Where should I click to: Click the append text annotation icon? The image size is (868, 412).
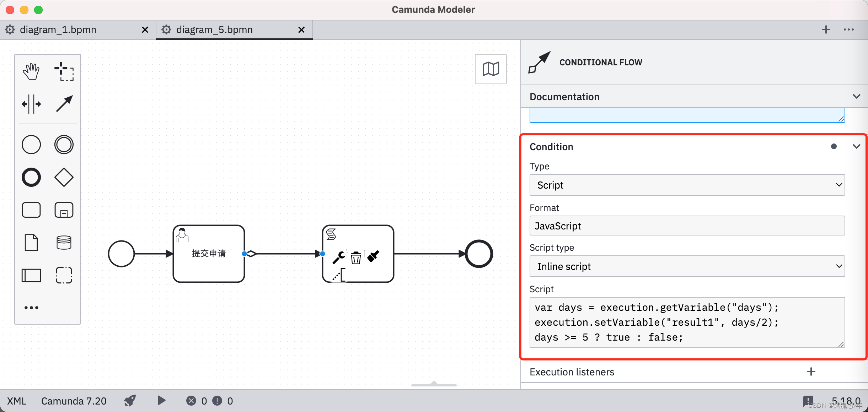pos(339,275)
